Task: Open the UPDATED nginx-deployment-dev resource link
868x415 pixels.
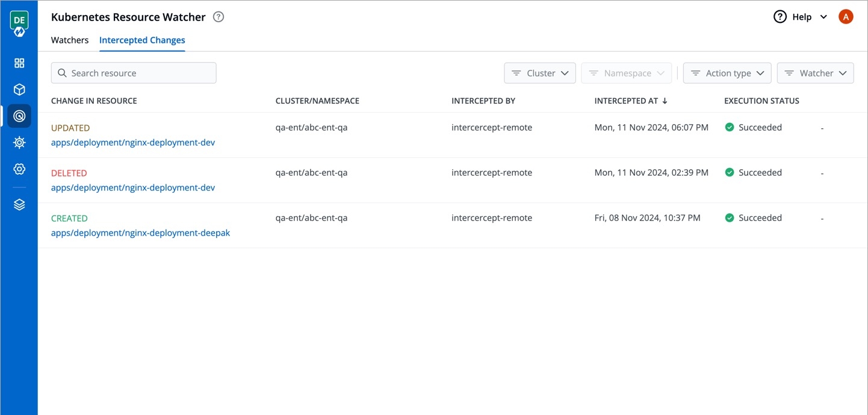Action: point(133,143)
